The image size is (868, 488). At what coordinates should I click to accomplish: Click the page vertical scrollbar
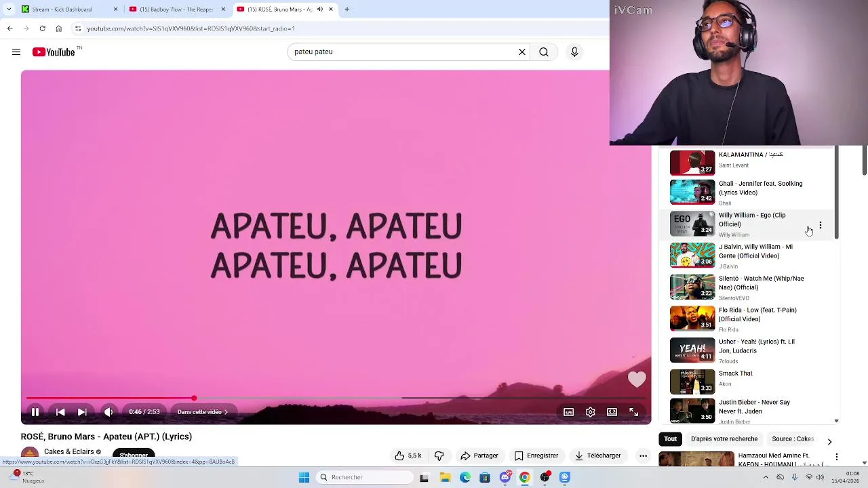(x=864, y=160)
